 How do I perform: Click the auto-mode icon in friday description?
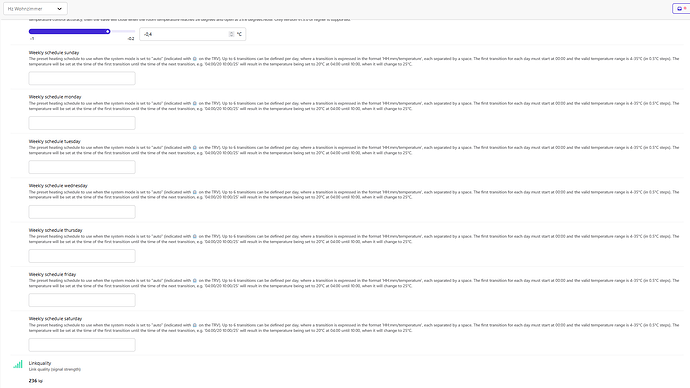(195, 281)
